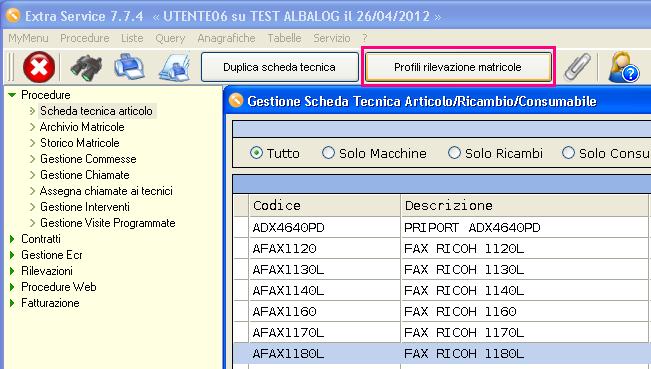This screenshot has width=651, height=369.
Task: Click the orange icon beside Gestione Scheda Tecnica title
Action: (236, 100)
